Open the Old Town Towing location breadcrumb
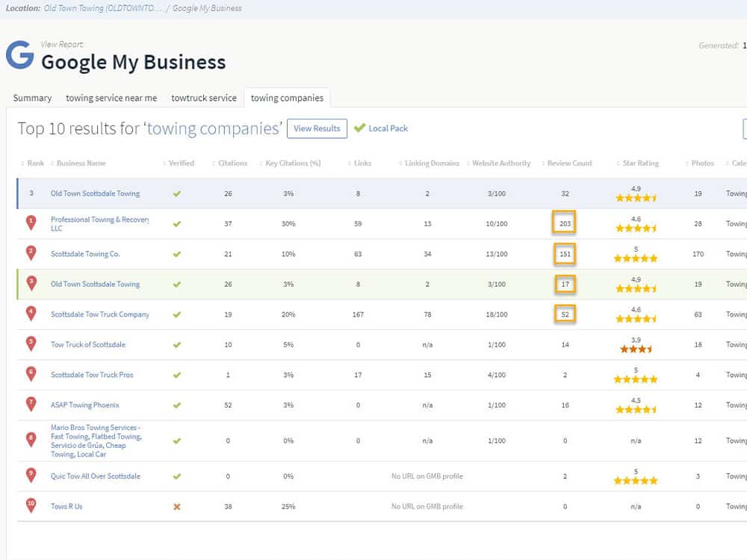 (x=102, y=8)
